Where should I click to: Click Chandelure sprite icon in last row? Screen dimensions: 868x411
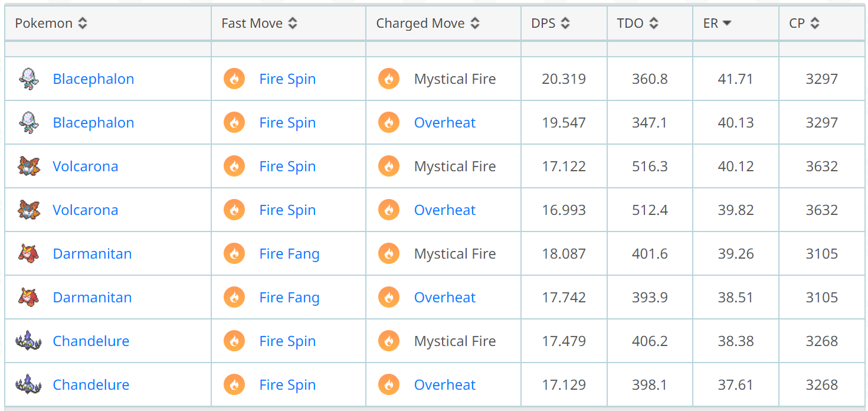[x=28, y=384]
